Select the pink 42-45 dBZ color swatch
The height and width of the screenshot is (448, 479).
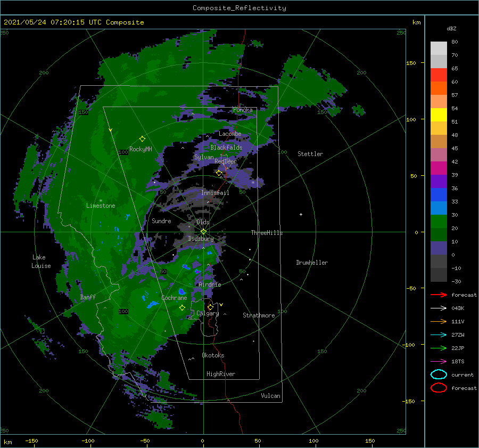[439, 155]
